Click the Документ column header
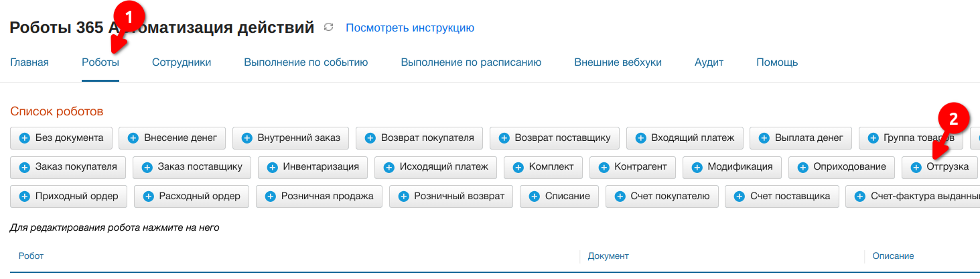Image resolution: width=980 pixels, height=279 pixels. coord(608,256)
